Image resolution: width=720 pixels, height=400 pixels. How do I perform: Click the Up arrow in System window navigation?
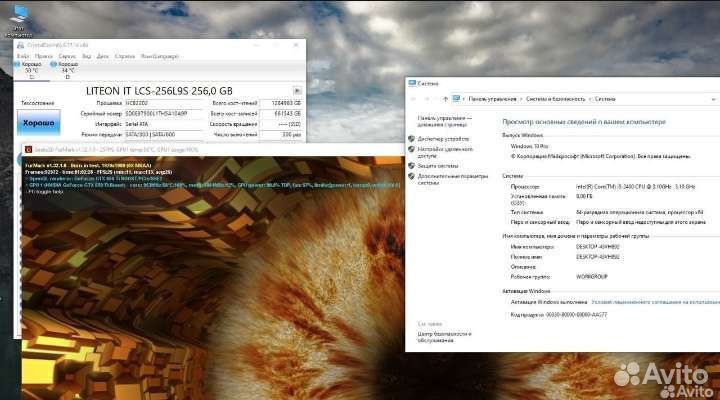pos(443,99)
